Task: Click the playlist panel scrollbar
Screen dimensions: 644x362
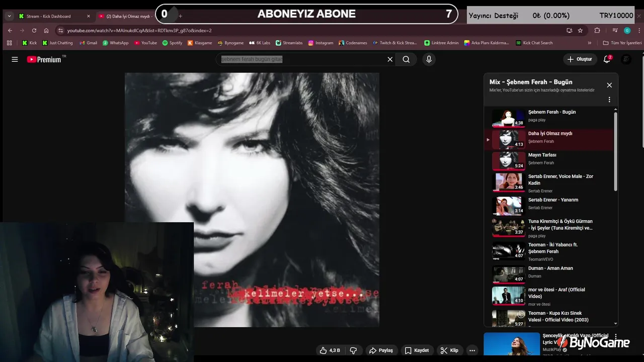Action: pos(615,151)
